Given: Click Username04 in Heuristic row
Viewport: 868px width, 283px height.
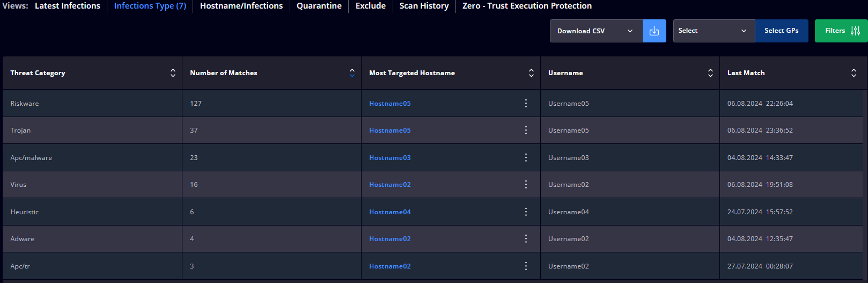Looking at the screenshot, I should point(569,212).
